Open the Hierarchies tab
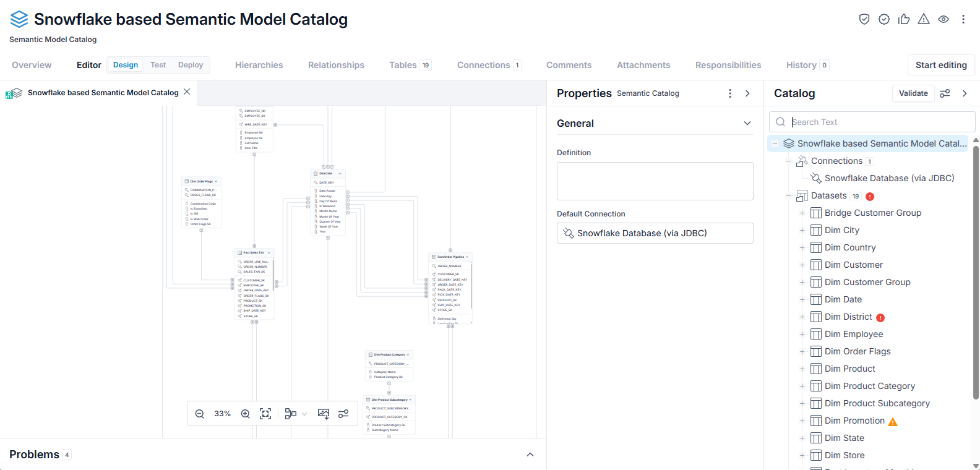The height and width of the screenshot is (470, 980). pos(259,65)
